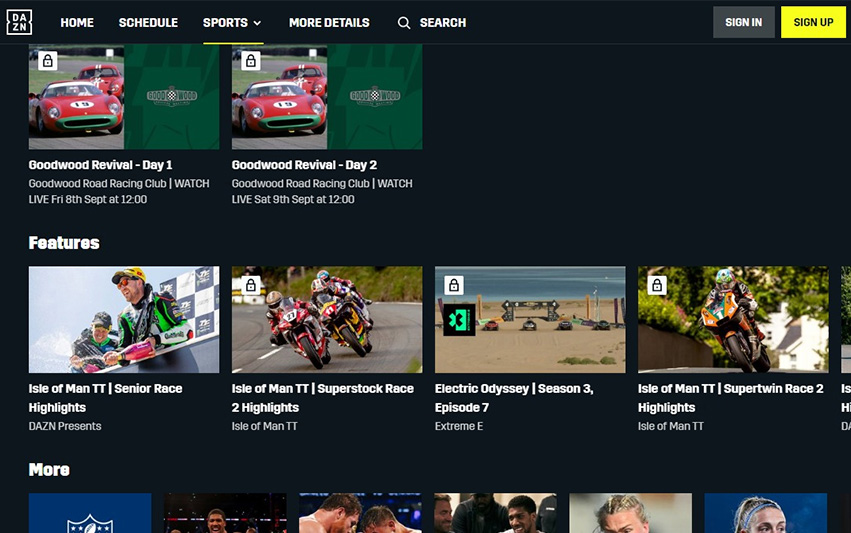Click 'LIVE Sat 9th Sept at 12:00' text
851x533 pixels.
pos(293,199)
